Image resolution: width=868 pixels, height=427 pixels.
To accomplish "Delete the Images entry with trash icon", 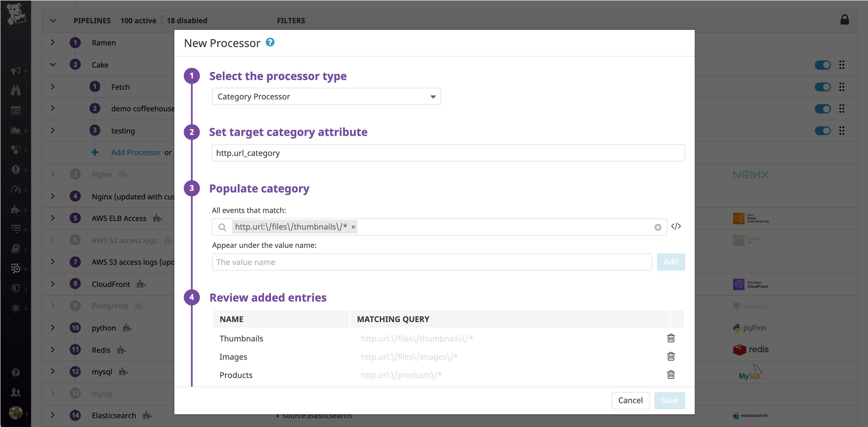I will 671,356.
